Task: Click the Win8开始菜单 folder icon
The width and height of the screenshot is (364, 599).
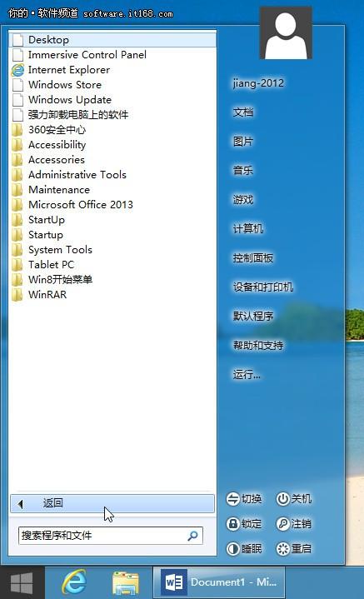Action: click(17, 280)
